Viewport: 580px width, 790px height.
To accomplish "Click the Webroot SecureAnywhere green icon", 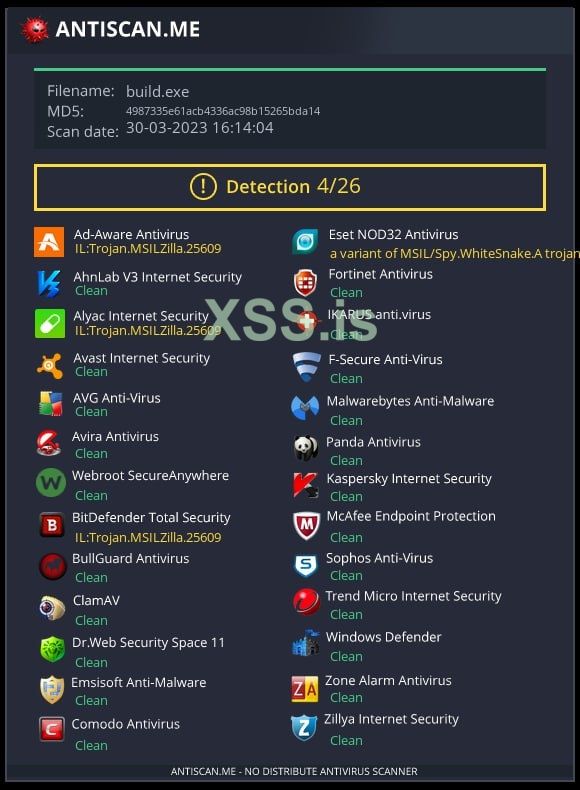I will pyautogui.click(x=51, y=483).
